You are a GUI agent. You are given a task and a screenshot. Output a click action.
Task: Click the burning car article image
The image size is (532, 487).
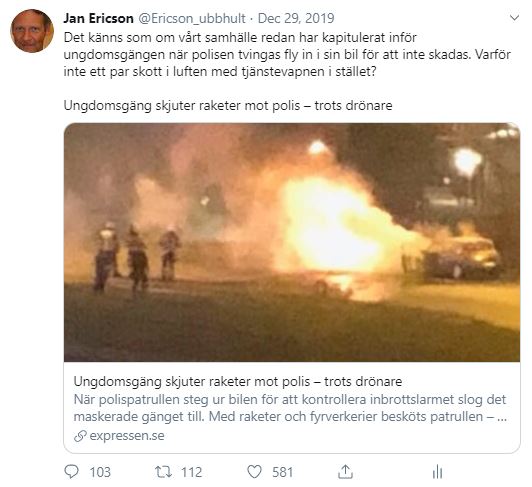292,242
